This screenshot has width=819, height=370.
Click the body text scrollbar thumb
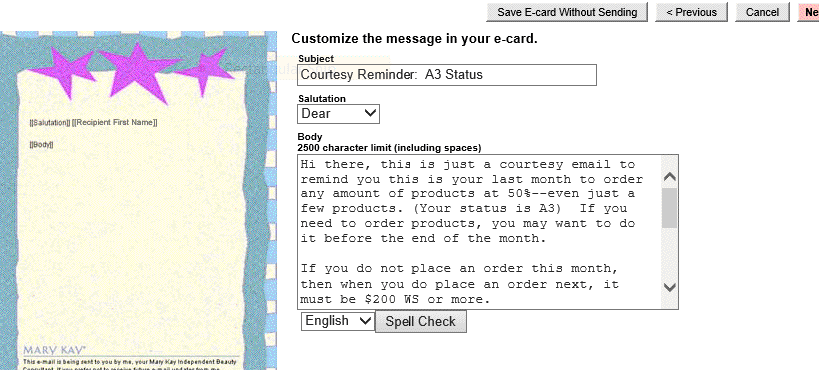click(x=669, y=208)
